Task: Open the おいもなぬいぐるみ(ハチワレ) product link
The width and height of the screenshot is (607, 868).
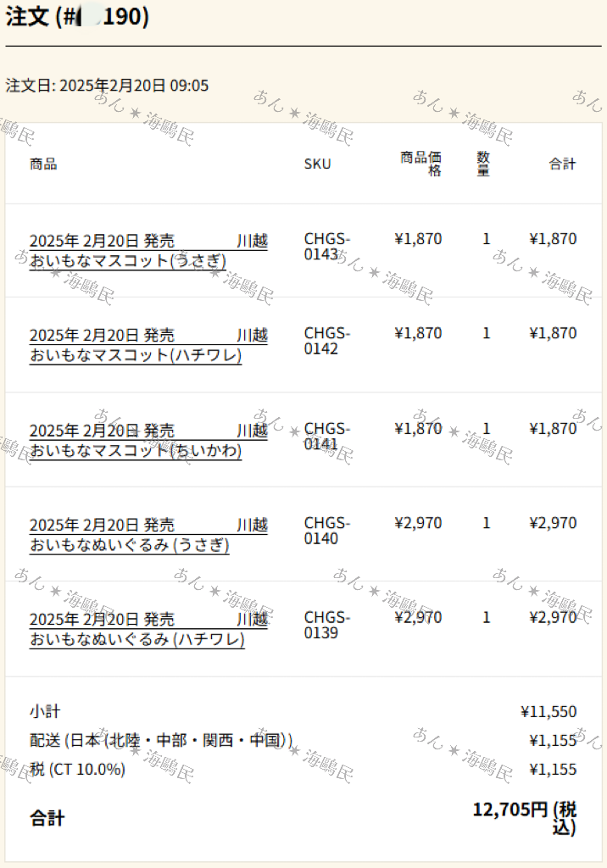Action: pyautogui.click(x=148, y=630)
